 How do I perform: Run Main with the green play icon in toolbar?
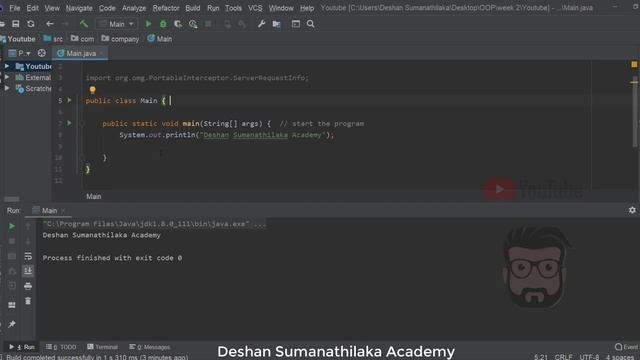(x=149, y=24)
